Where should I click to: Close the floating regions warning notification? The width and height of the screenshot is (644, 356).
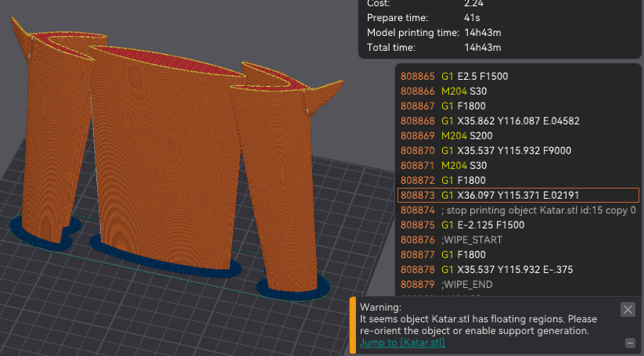click(628, 309)
